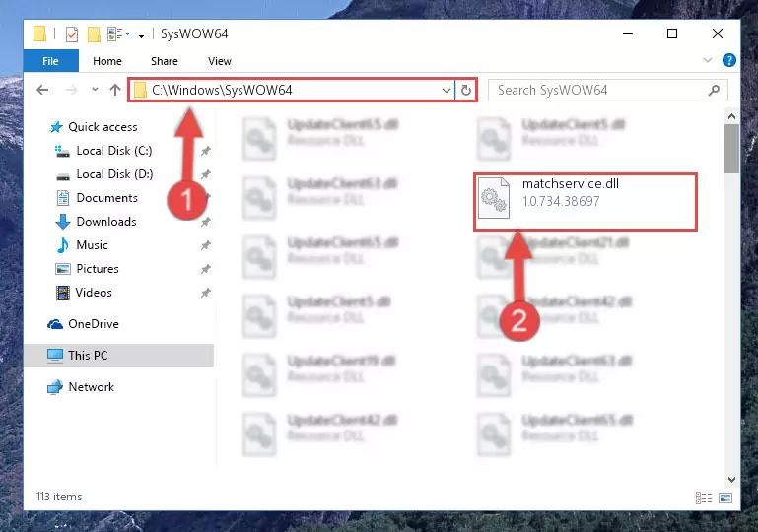Image resolution: width=758 pixels, height=532 pixels.
Task: Open Local Disk (D:) in the sidebar
Action: point(114,174)
